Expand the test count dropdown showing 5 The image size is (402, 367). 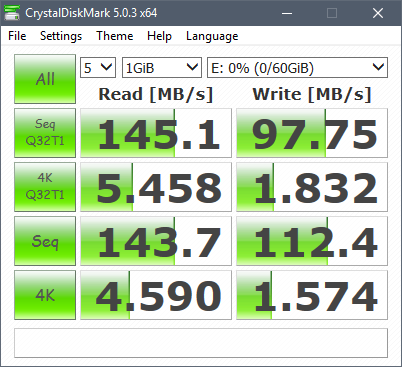tap(98, 68)
